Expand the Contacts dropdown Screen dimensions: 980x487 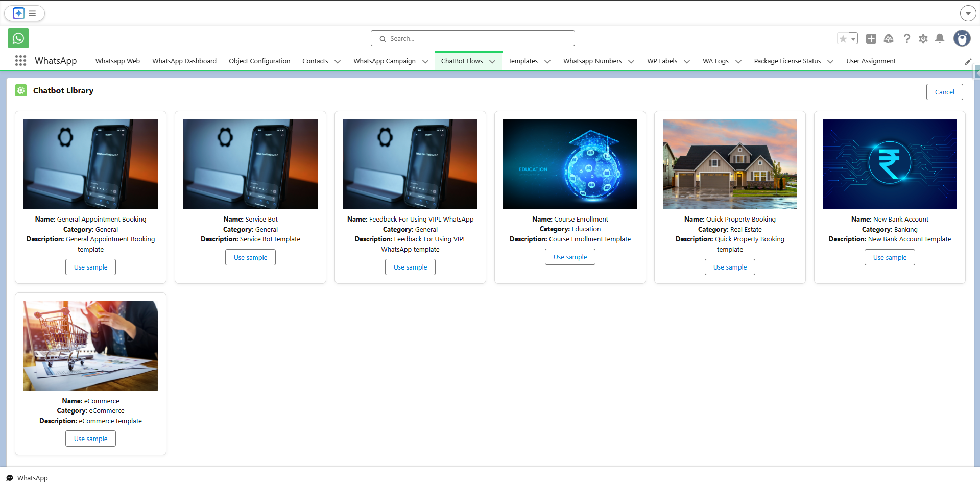pos(337,61)
